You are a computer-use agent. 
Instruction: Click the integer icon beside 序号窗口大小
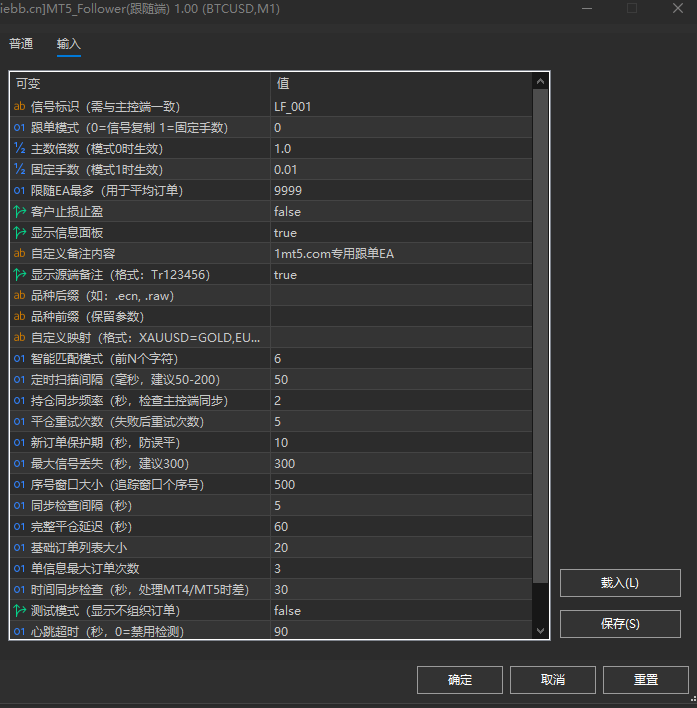19,484
